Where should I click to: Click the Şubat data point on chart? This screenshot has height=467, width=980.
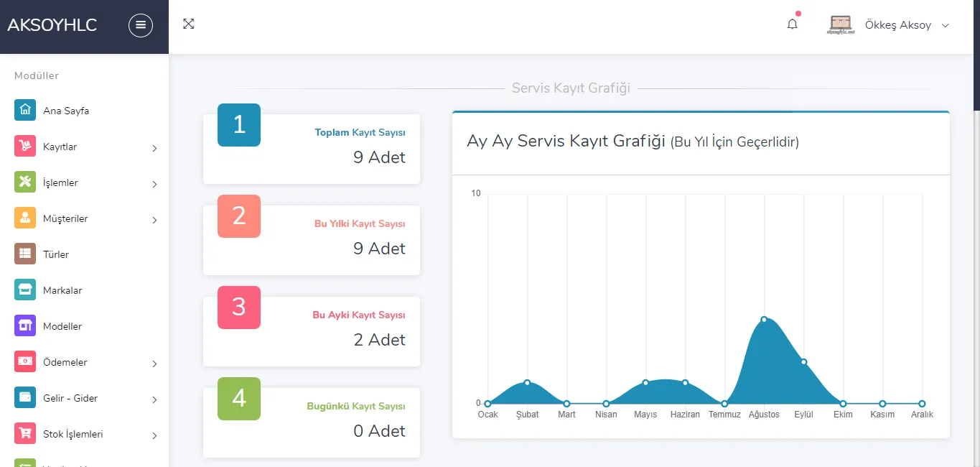528,383
